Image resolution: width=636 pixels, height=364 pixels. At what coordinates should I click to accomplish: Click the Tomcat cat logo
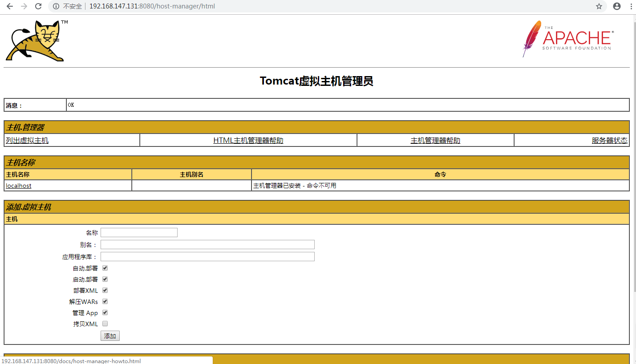point(36,40)
